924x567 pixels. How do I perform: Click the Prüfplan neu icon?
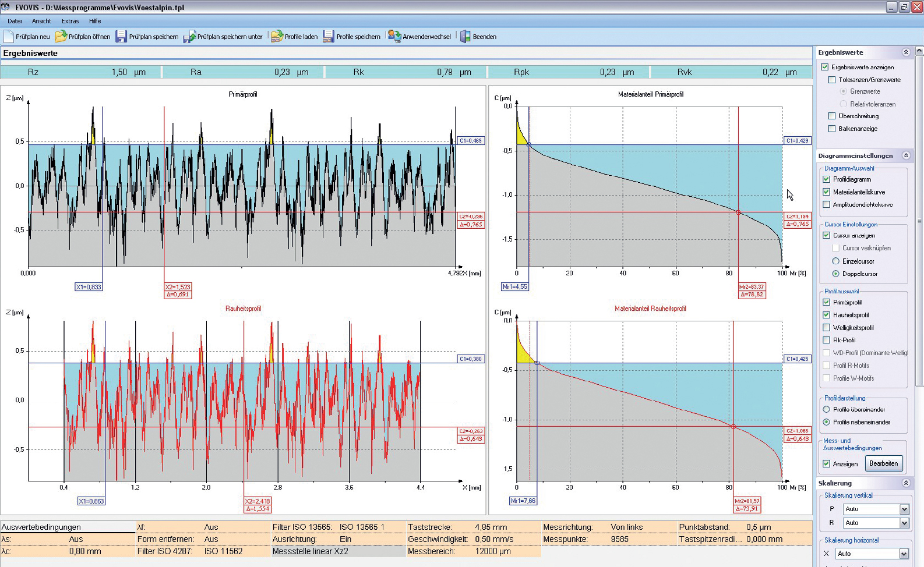[x=9, y=37]
